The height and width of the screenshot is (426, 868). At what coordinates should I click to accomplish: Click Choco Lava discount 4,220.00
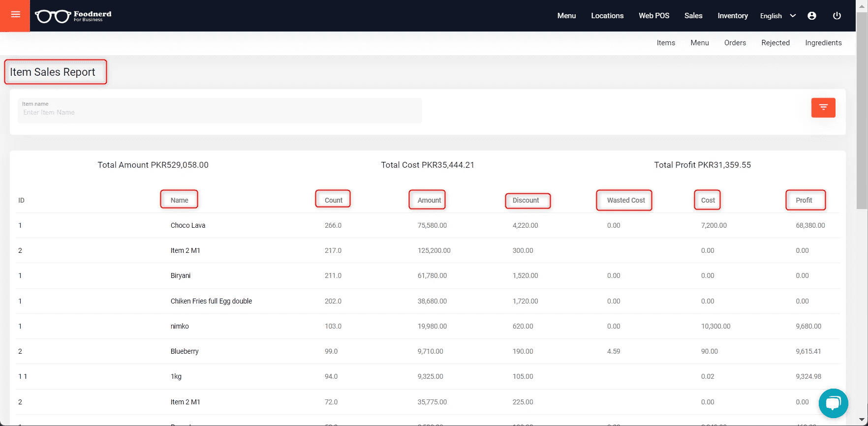coord(525,225)
